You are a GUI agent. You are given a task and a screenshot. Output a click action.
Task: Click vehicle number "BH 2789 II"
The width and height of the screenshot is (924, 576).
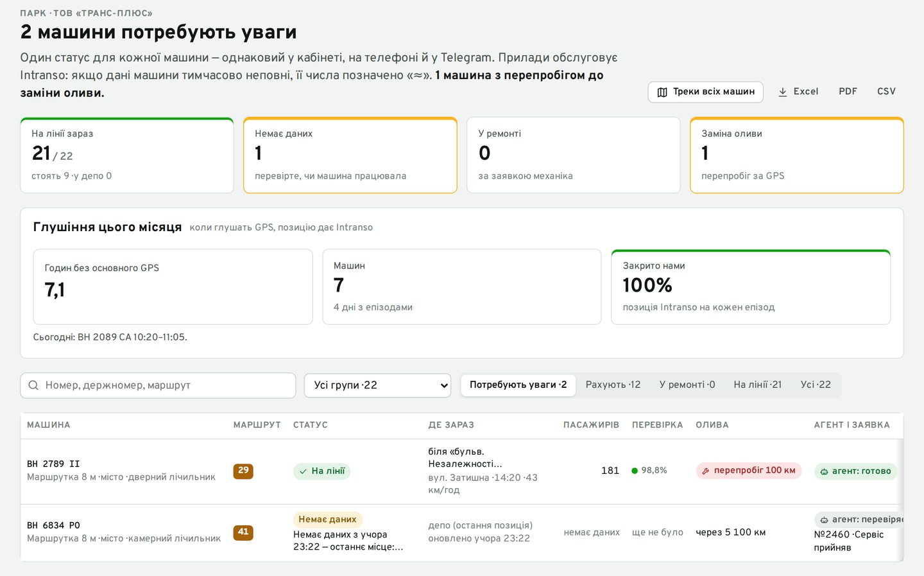click(53, 464)
